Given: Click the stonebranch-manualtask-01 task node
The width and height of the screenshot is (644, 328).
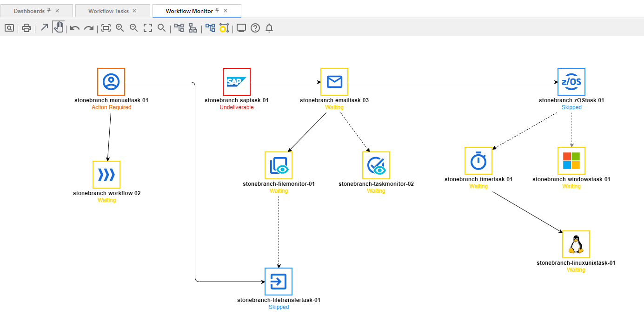Looking at the screenshot, I should coord(111,82).
